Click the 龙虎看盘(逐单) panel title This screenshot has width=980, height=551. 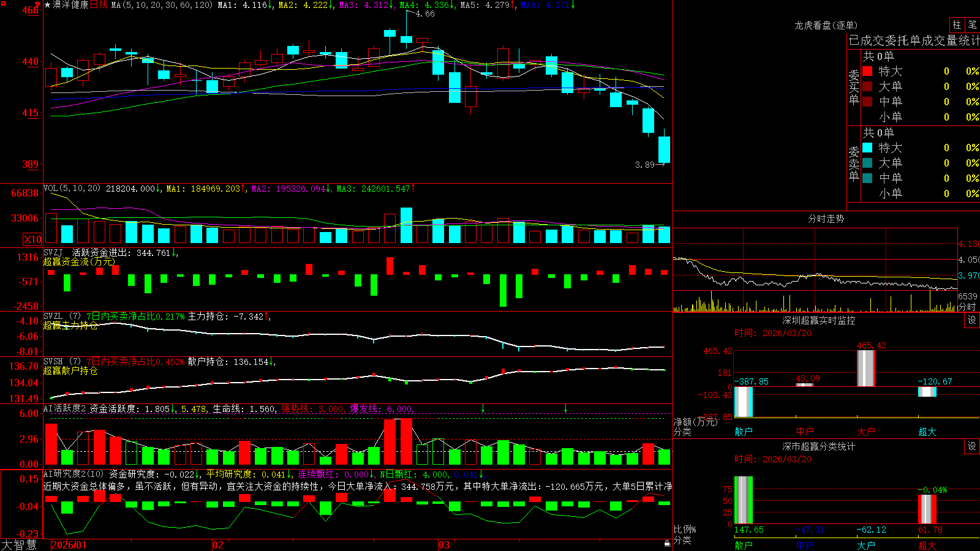pyautogui.click(x=826, y=25)
